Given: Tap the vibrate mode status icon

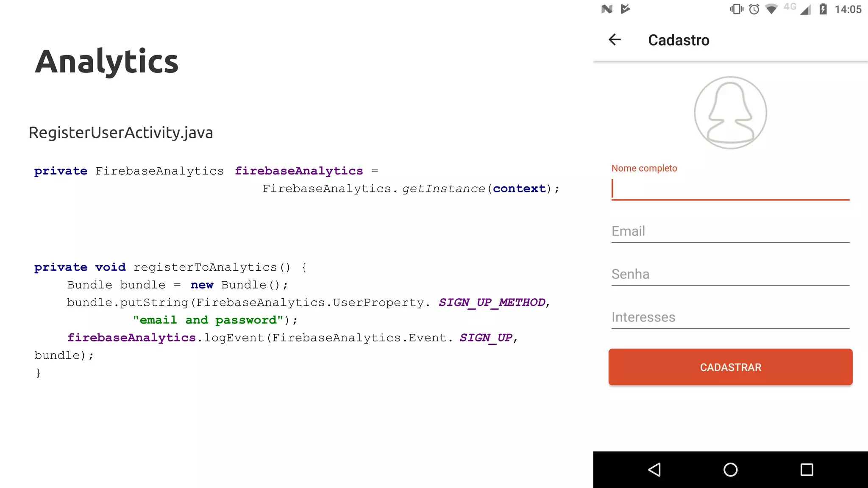Looking at the screenshot, I should 736,9.
